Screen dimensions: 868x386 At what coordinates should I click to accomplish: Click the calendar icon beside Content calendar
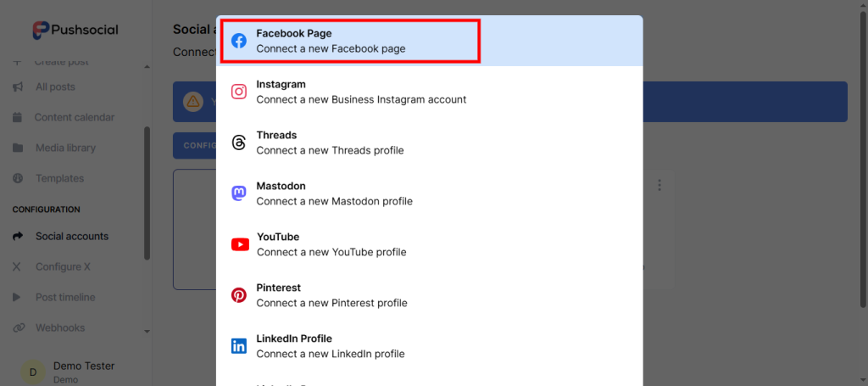[17, 117]
